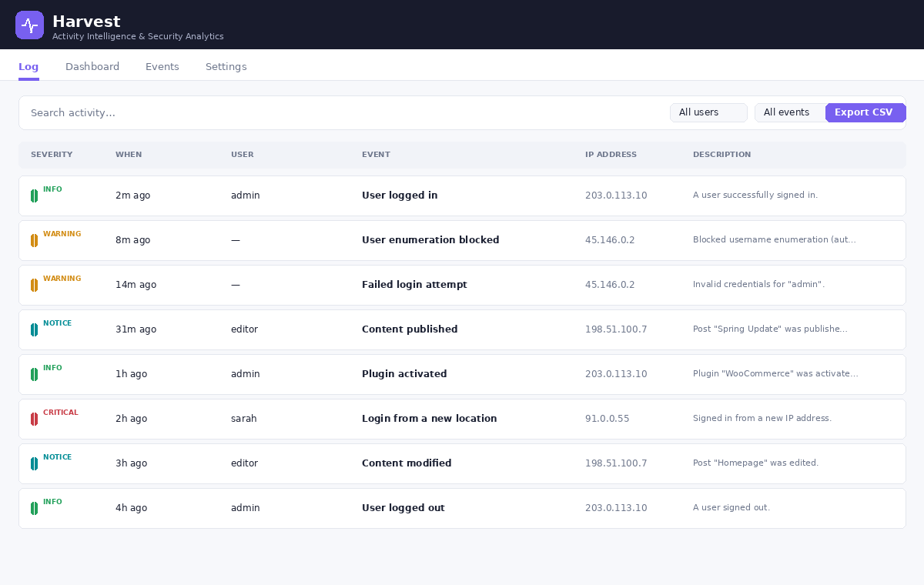The image size is (924, 585).
Task: Open the Settings tab
Action: point(226,67)
